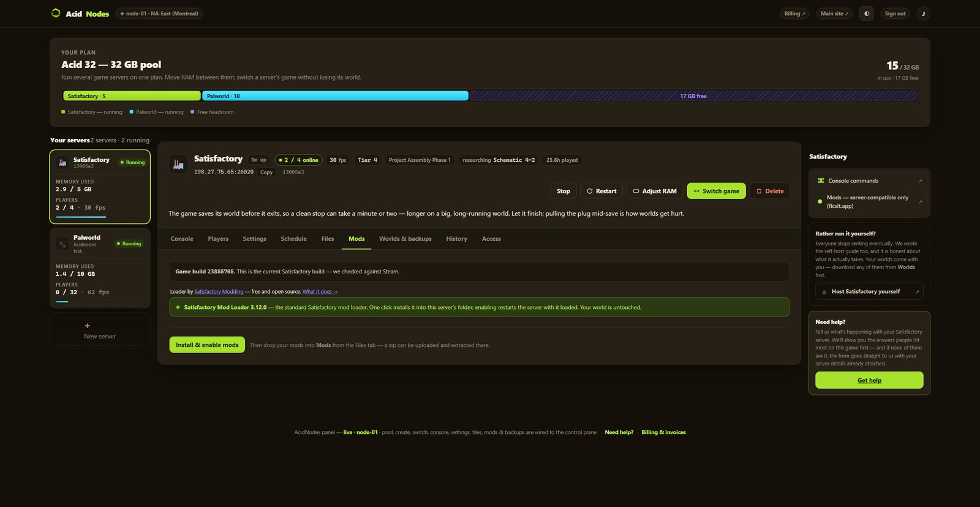
Task: Click the 17 GB free pool segment
Action: pos(693,96)
